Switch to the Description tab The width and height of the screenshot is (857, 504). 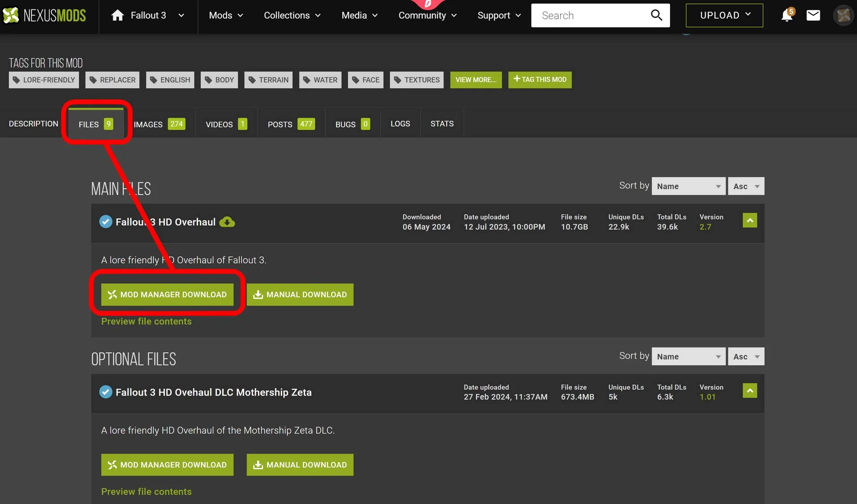(x=33, y=124)
